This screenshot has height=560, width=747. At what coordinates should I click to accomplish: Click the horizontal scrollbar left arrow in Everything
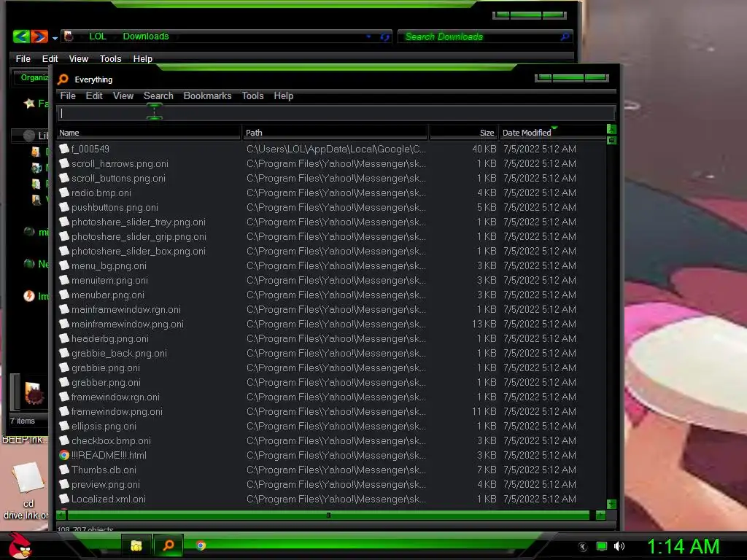pyautogui.click(x=61, y=515)
